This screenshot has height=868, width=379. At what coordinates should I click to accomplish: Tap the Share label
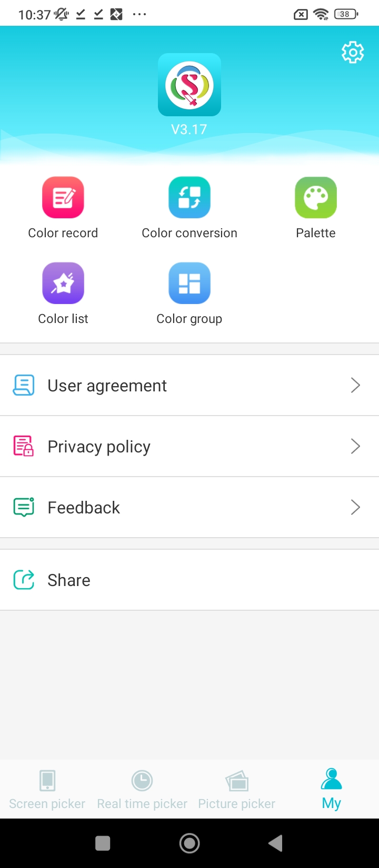click(69, 580)
